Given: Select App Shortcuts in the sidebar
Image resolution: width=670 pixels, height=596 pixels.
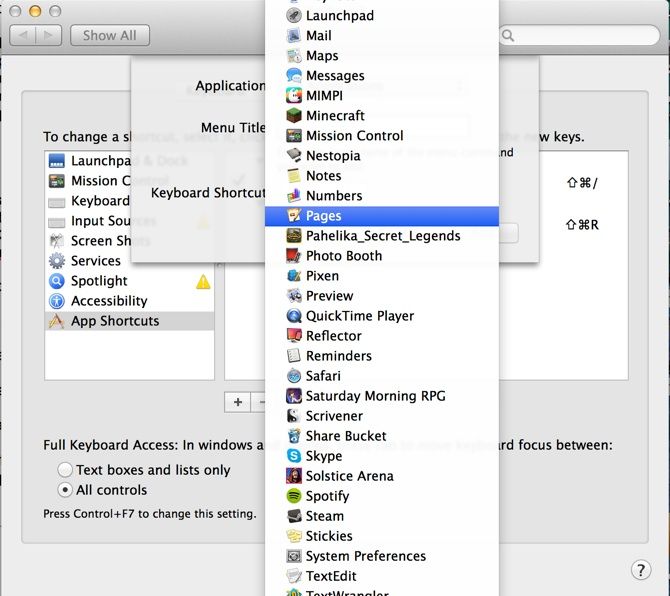Looking at the screenshot, I should tap(114, 321).
